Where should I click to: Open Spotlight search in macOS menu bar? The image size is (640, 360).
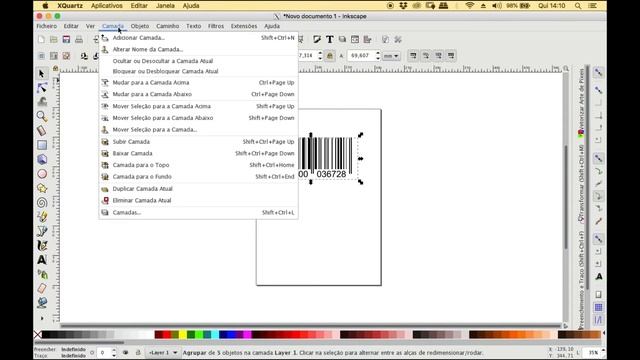tap(578, 6)
